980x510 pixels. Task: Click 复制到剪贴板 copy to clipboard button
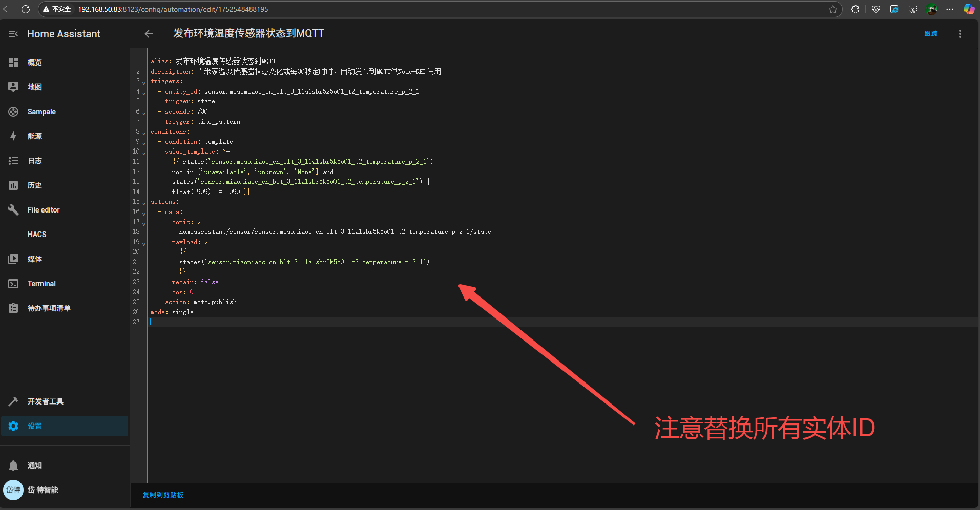tap(163, 495)
